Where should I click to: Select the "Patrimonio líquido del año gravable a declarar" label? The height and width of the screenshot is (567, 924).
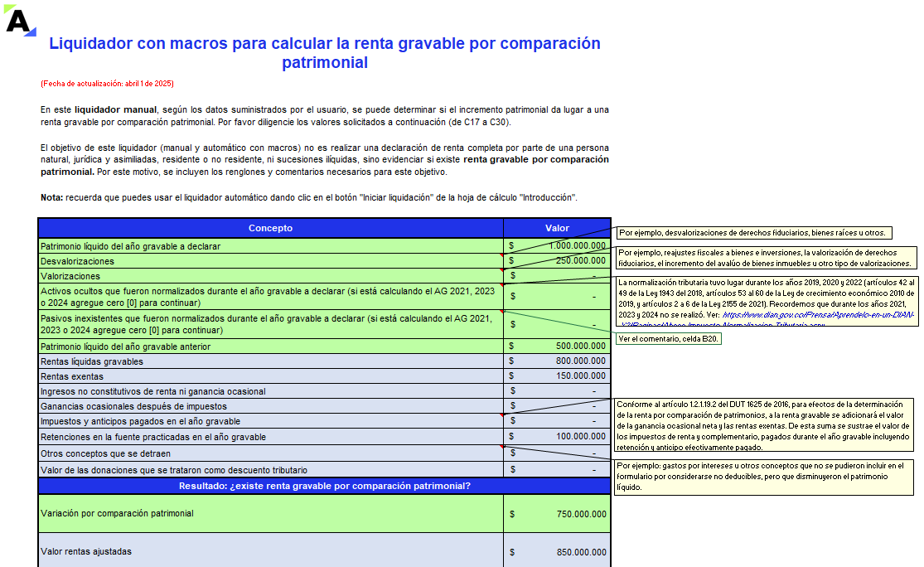[270, 246]
